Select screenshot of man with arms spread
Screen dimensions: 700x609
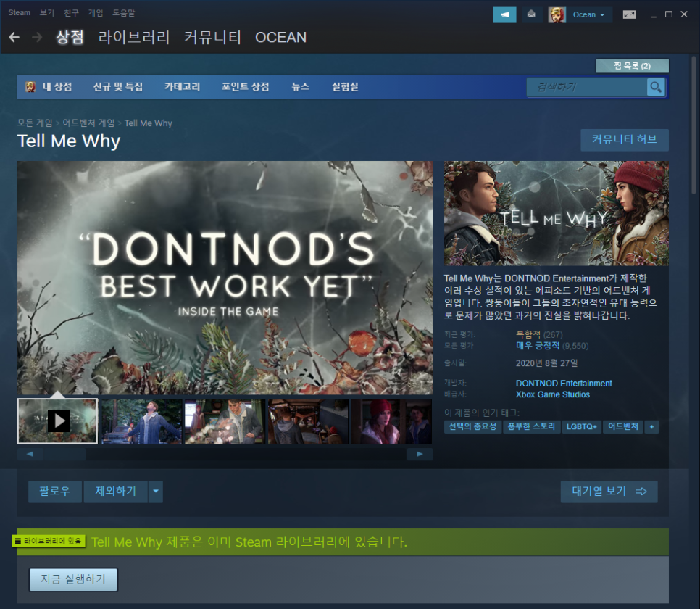[141, 421]
